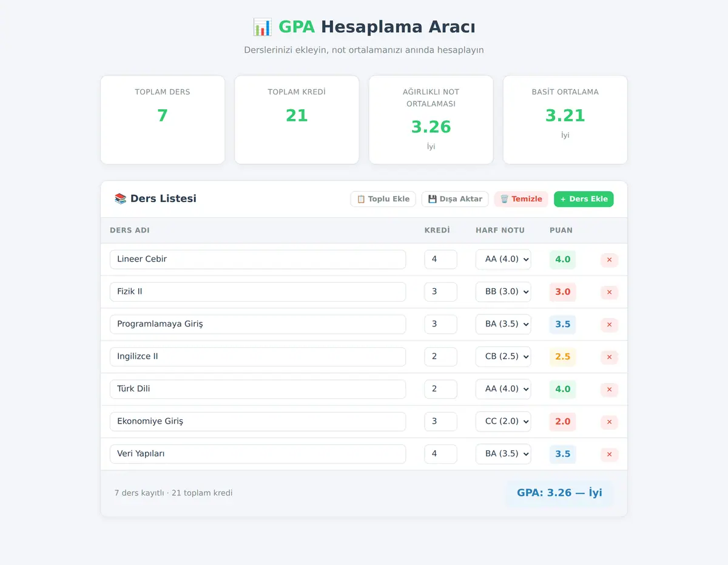Open grade dropdown for Fizik II
The image size is (728, 565).
503,292
